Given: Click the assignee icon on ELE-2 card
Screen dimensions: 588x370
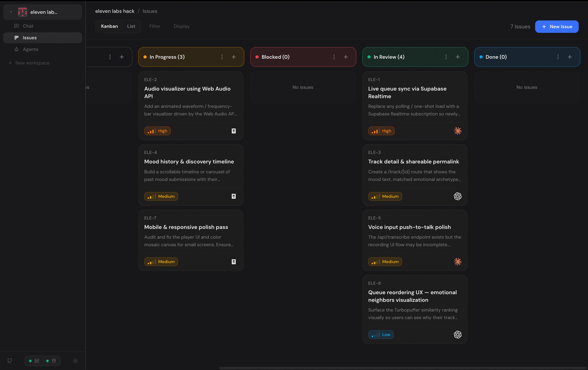Looking at the screenshot, I should pos(234,131).
